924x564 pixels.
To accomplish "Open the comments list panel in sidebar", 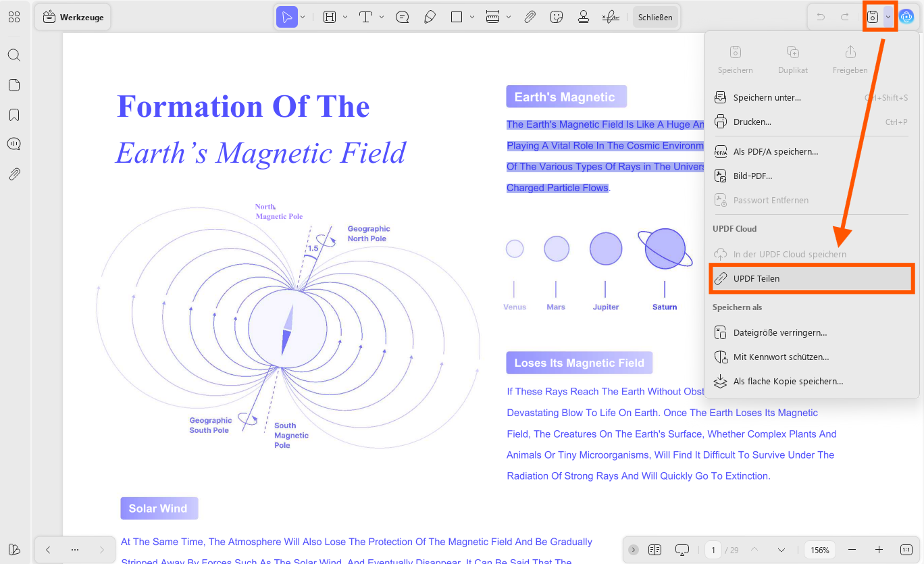I will (14, 145).
